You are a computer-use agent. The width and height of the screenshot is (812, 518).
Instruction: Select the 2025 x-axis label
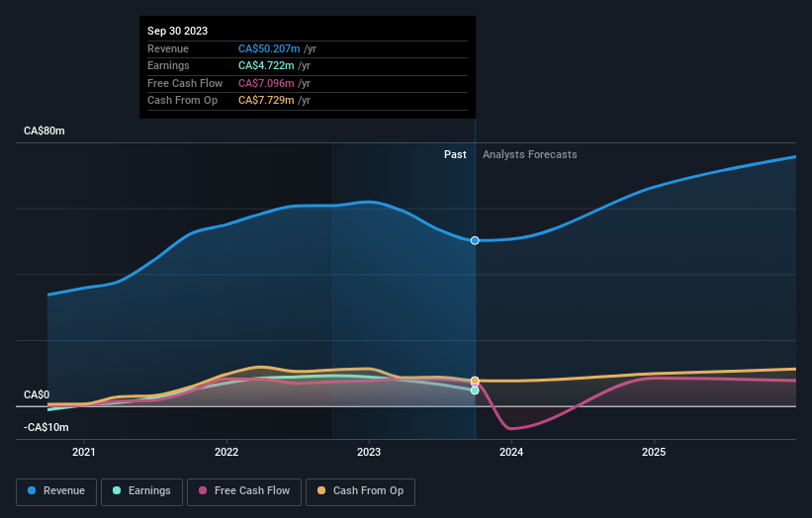(x=654, y=453)
